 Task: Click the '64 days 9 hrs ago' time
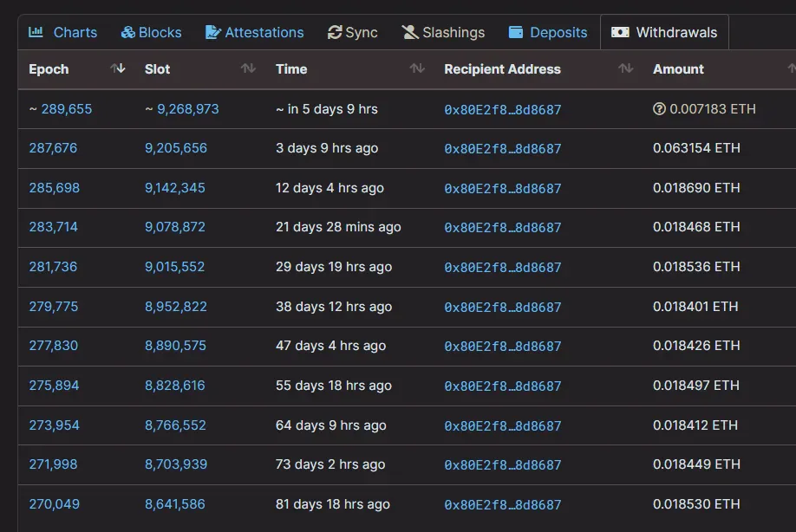pos(331,425)
